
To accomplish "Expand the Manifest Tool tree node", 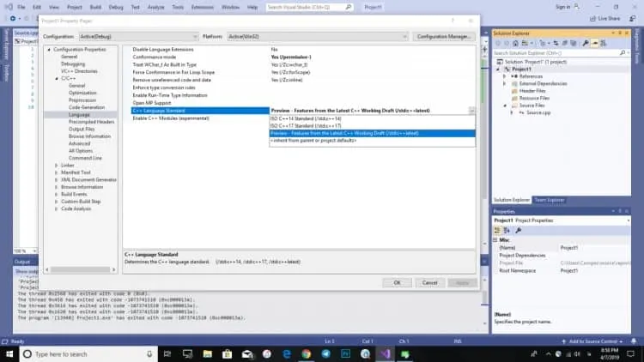I will click(57, 172).
